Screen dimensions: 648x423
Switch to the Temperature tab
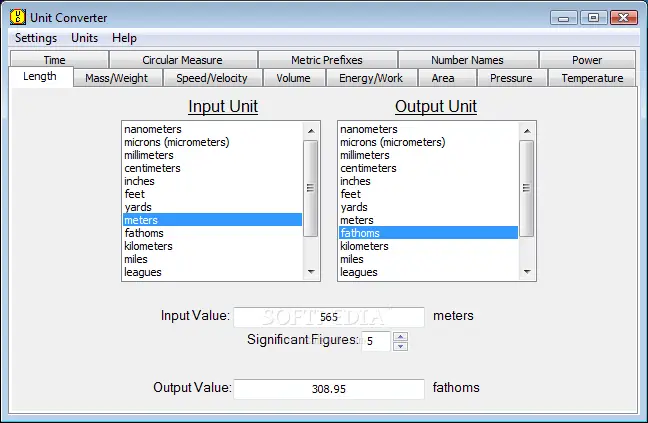[592, 78]
